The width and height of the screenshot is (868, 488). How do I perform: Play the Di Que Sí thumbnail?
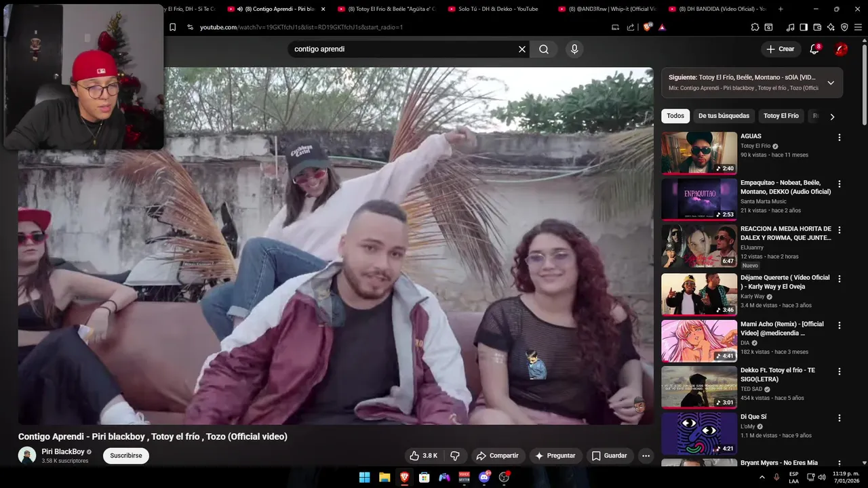point(699,434)
